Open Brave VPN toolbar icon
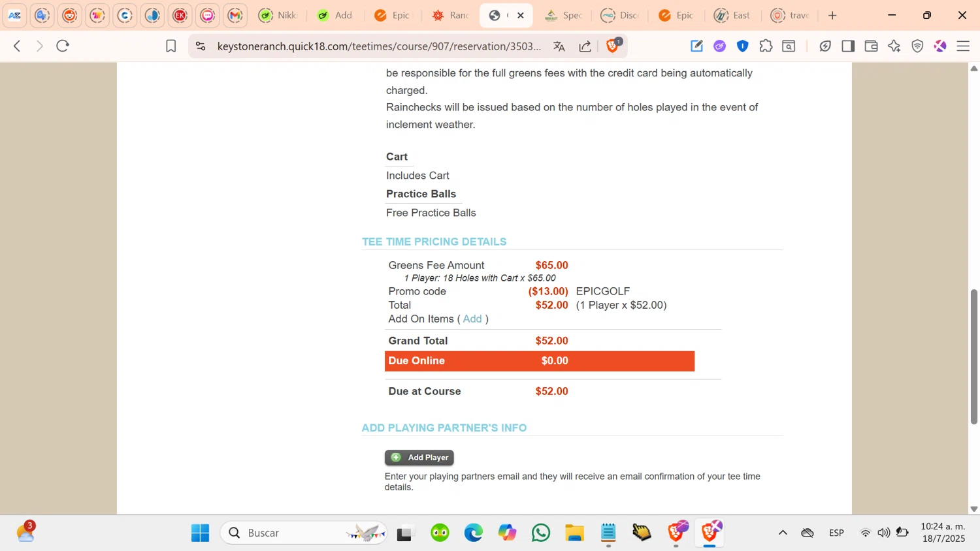 pos(917,46)
